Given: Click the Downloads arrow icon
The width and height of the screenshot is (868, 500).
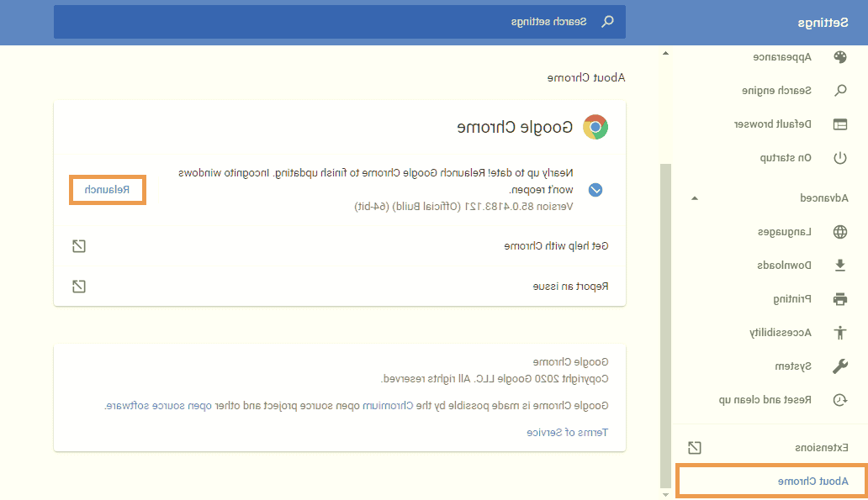Looking at the screenshot, I should pyautogui.click(x=839, y=266).
